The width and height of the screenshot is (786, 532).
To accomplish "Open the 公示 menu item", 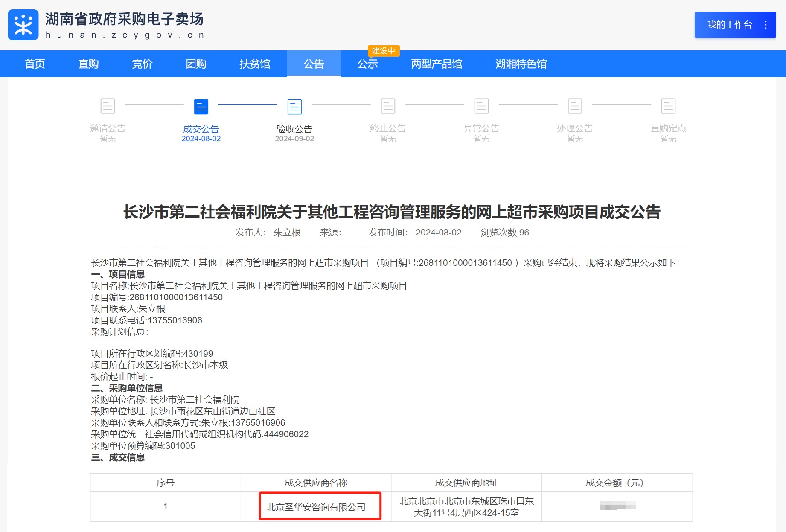I will (367, 64).
